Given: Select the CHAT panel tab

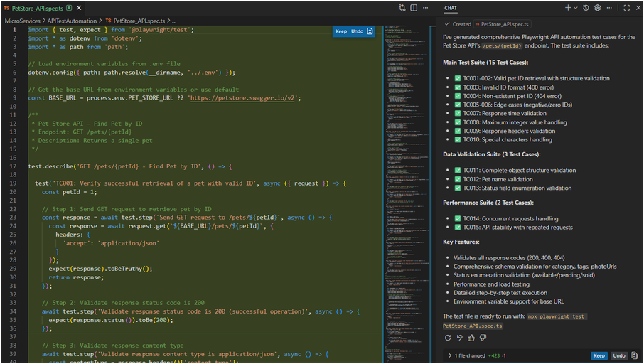Looking at the screenshot, I should coord(451,8).
